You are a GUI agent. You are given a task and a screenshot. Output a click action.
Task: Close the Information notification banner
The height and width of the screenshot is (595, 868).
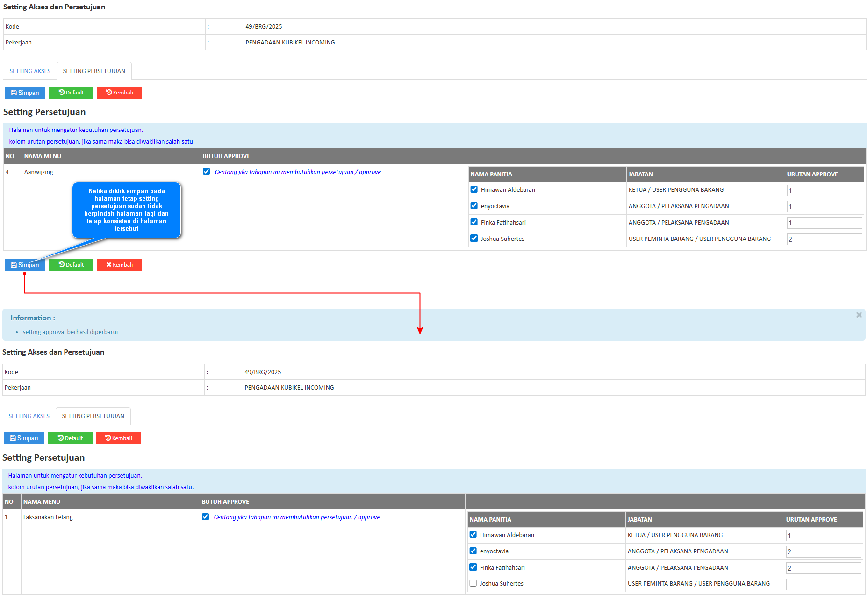click(858, 315)
